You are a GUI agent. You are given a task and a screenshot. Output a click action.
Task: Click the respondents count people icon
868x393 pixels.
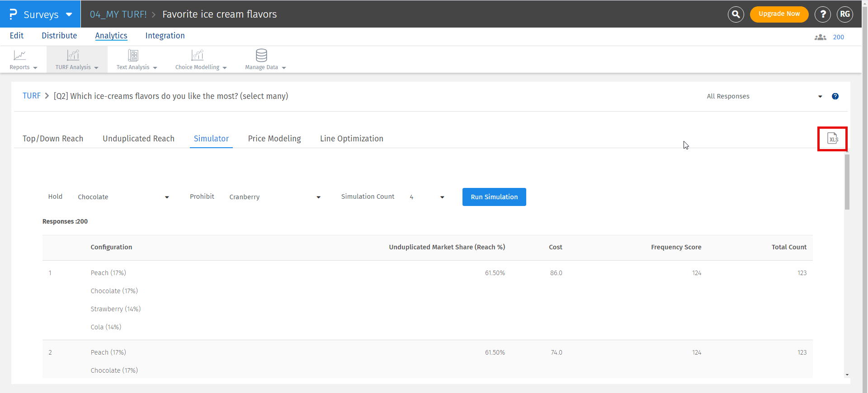[x=820, y=37]
